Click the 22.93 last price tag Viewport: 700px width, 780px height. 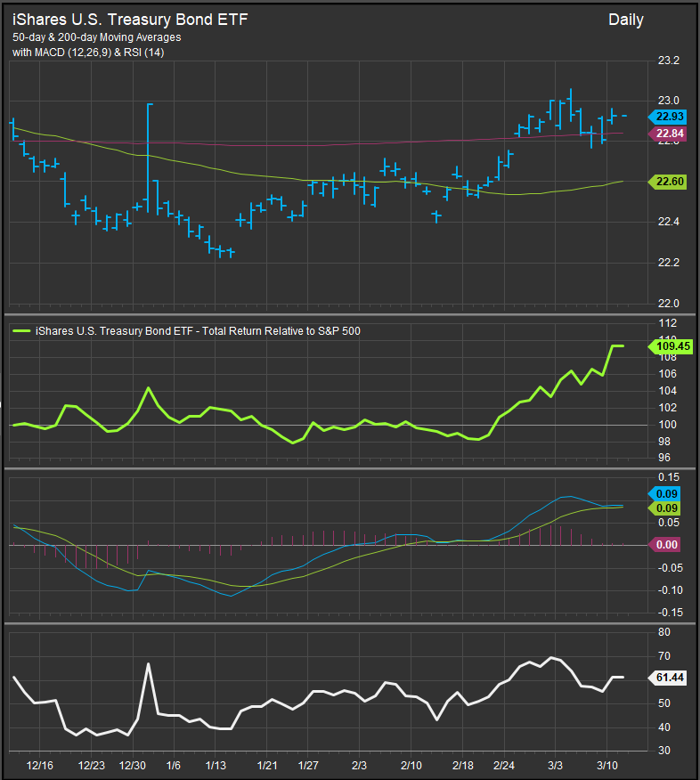tap(668, 117)
